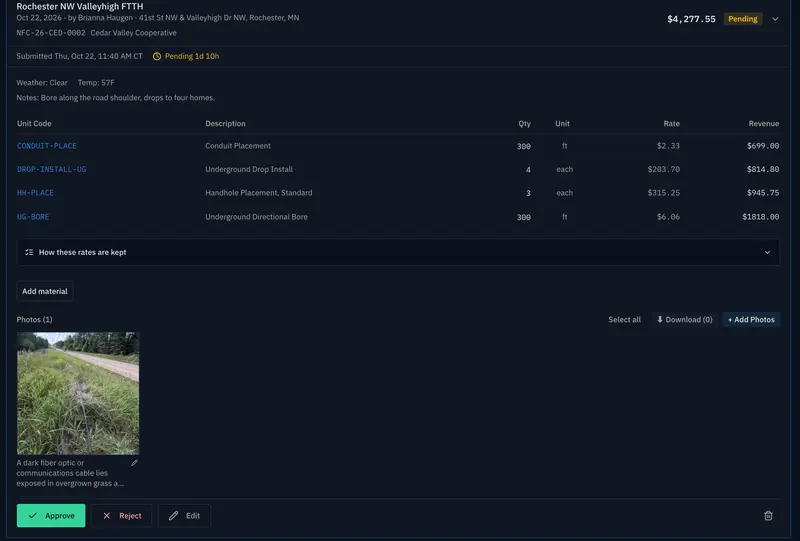The image size is (800, 541).
Task: Click the $2.33 rate value
Action: click(x=668, y=146)
